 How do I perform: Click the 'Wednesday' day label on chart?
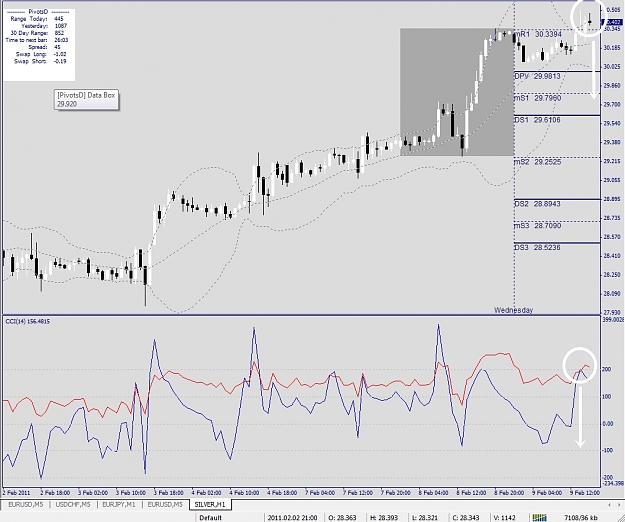(x=513, y=310)
